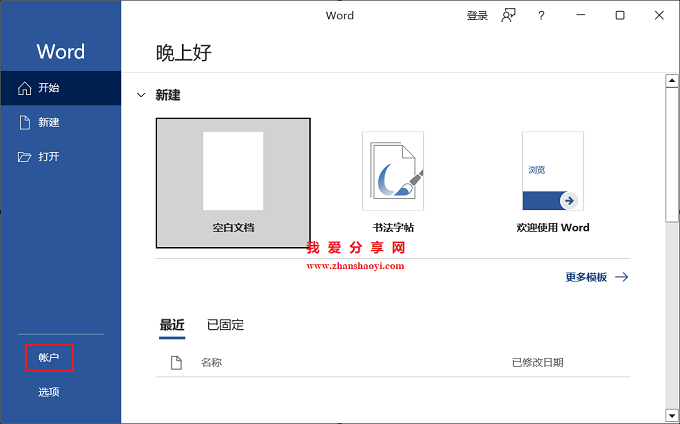
Task: Select 新建 in the left sidebar
Action: (x=60, y=123)
